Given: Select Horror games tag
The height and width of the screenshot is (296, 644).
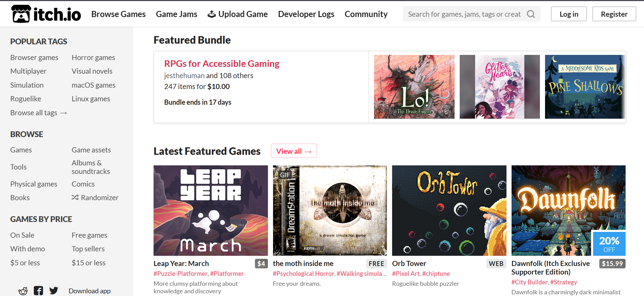Looking at the screenshot, I should 93,58.
